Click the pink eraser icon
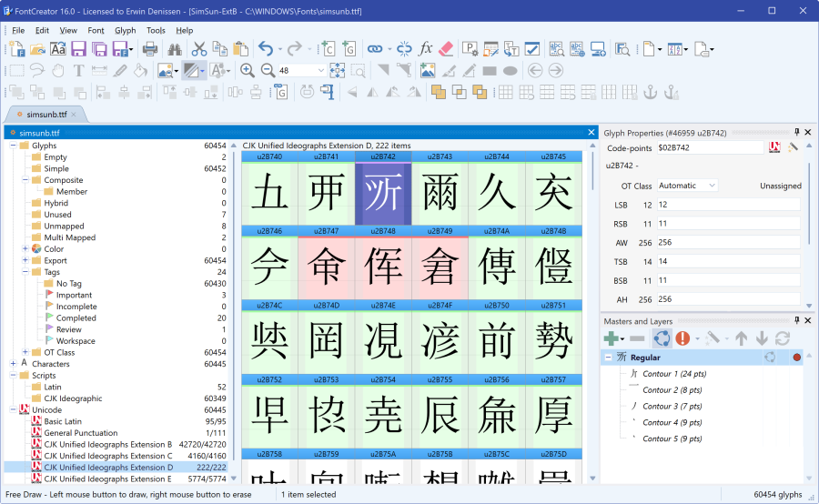This screenshot has height=504, width=819. coord(446,49)
